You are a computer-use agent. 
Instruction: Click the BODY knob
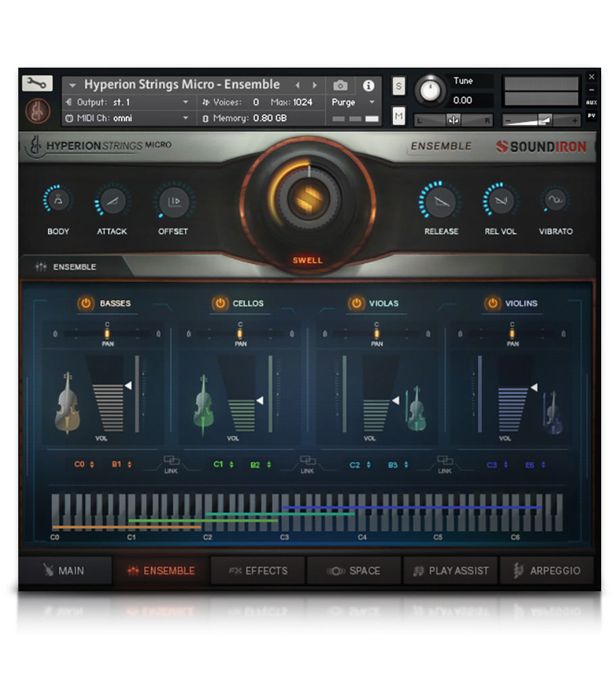[57, 200]
